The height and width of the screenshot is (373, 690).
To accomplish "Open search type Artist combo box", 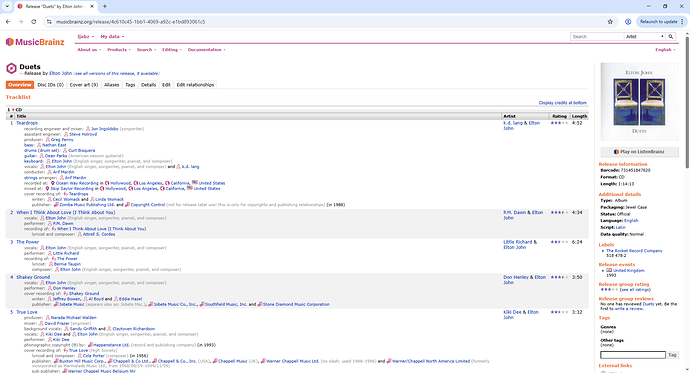I will (645, 37).
